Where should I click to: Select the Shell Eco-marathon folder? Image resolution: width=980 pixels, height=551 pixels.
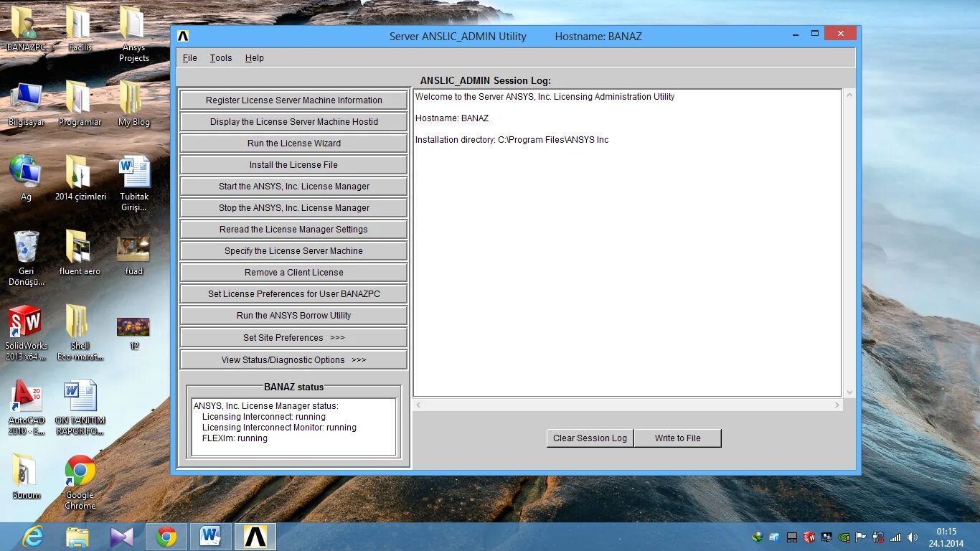click(x=80, y=333)
